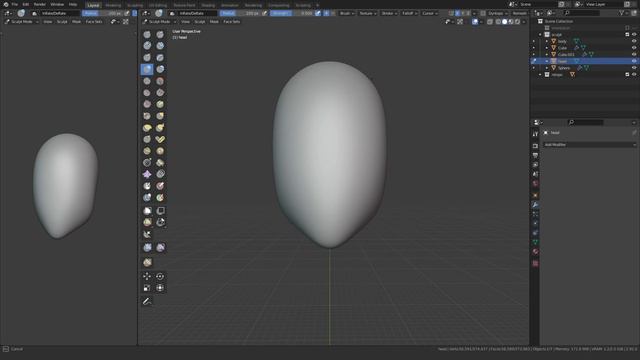Select the Crease brush tool
The width and height of the screenshot is (640, 360).
coord(147,81)
